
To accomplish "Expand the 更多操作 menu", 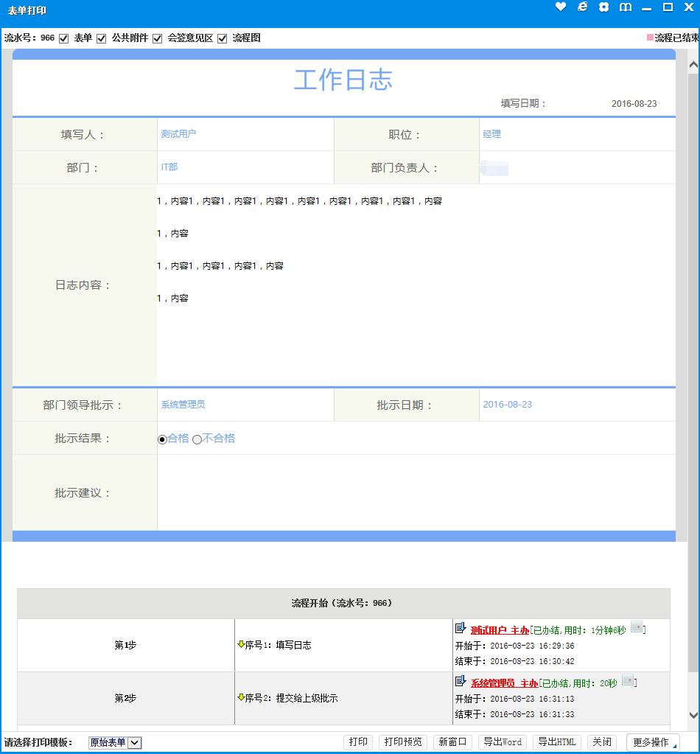I will tap(652, 742).
